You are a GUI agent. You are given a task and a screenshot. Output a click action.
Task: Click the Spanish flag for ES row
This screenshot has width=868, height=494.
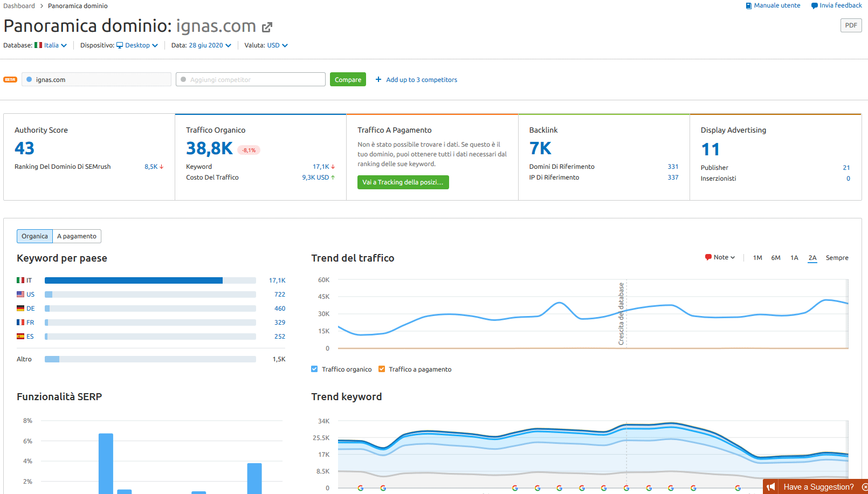(x=20, y=337)
